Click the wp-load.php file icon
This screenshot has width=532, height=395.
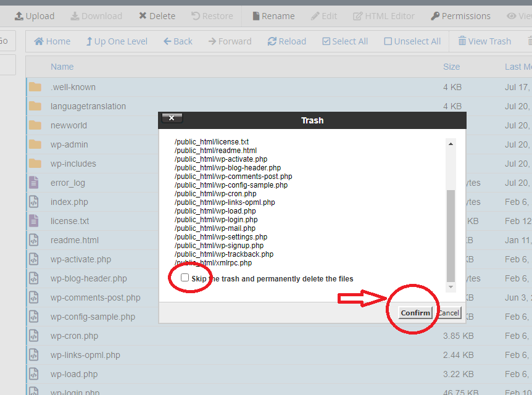click(x=34, y=374)
